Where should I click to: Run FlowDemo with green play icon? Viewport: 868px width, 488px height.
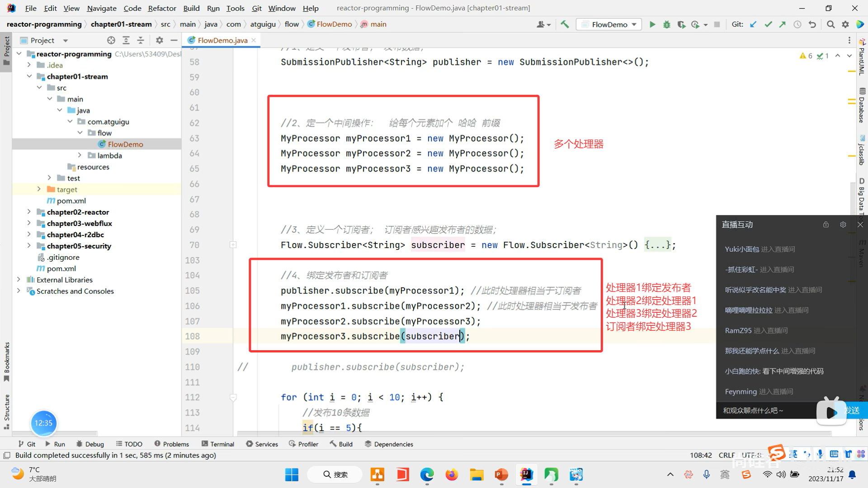(x=652, y=24)
